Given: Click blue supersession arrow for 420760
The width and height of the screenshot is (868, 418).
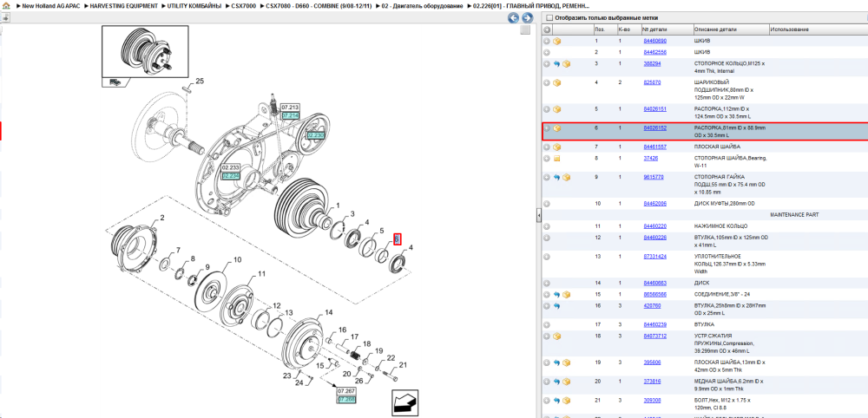Looking at the screenshot, I should coord(557,306).
